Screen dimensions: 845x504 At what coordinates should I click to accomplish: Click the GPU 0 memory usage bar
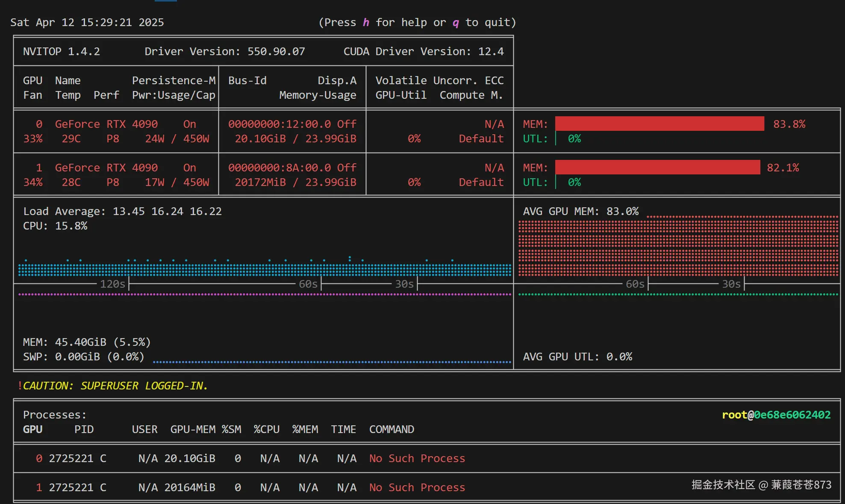[x=659, y=124]
